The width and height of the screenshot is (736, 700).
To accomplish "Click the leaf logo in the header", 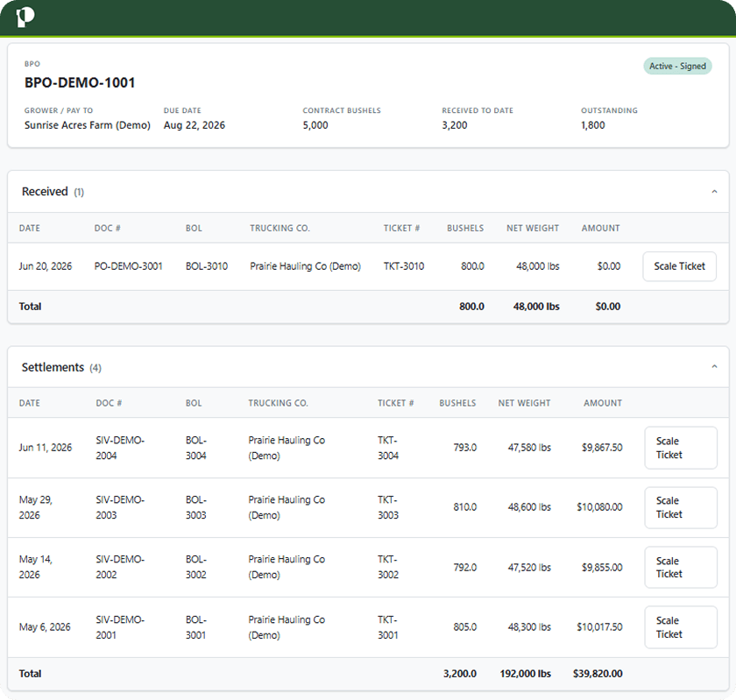I will [x=25, y=18].
